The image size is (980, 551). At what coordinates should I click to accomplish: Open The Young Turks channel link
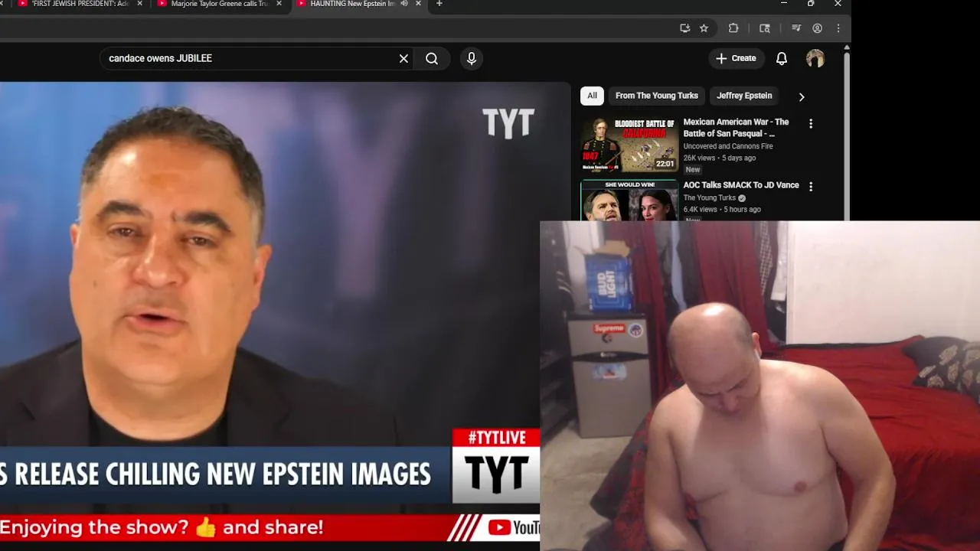coord(709,197)
